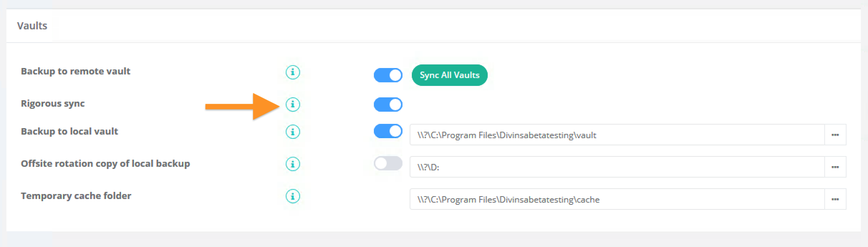Browse for temporary cache folder location

[835, 199]
